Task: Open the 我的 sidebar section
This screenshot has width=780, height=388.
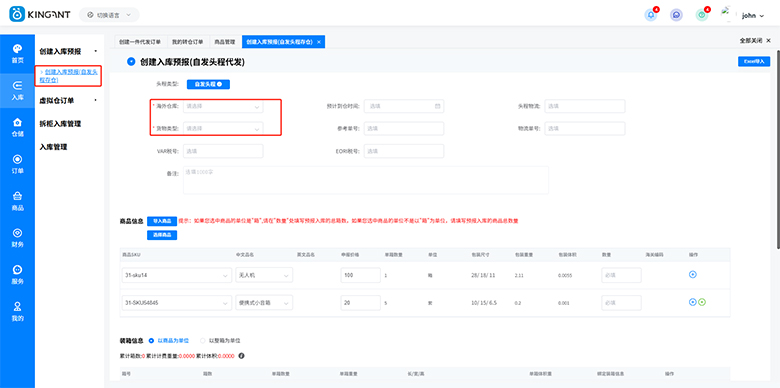Action: coord(17,311)
